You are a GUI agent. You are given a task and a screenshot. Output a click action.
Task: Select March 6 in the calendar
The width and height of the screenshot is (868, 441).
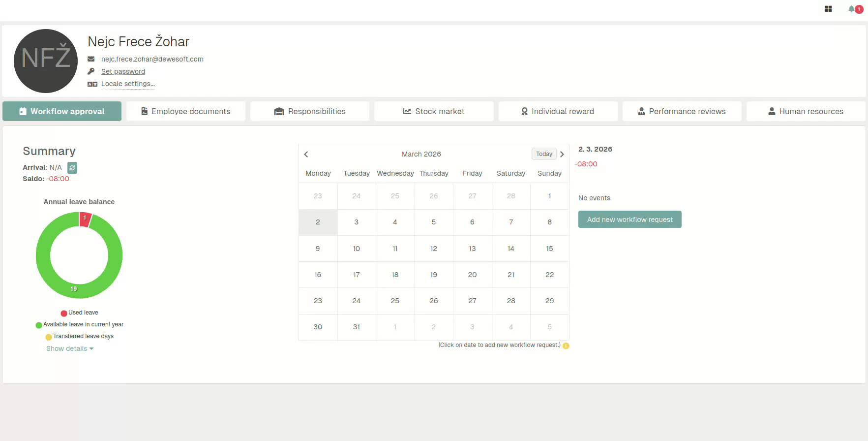(472, 222)
